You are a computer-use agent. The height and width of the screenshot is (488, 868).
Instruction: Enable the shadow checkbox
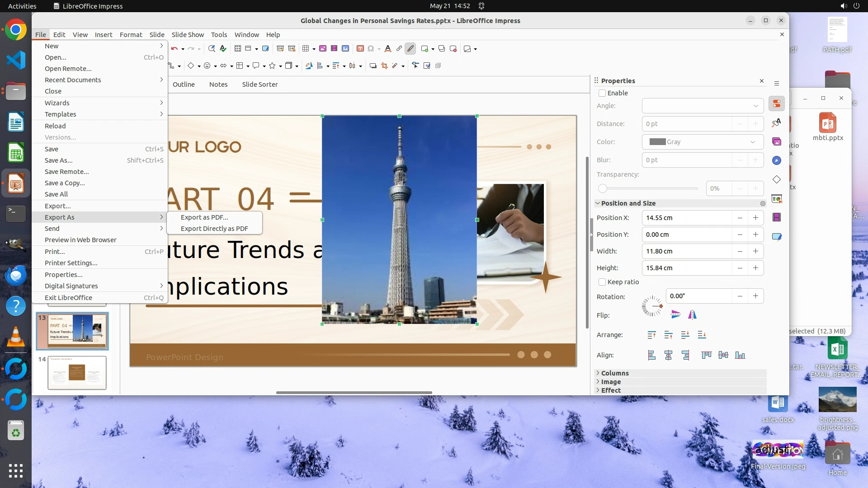[602, 93]
